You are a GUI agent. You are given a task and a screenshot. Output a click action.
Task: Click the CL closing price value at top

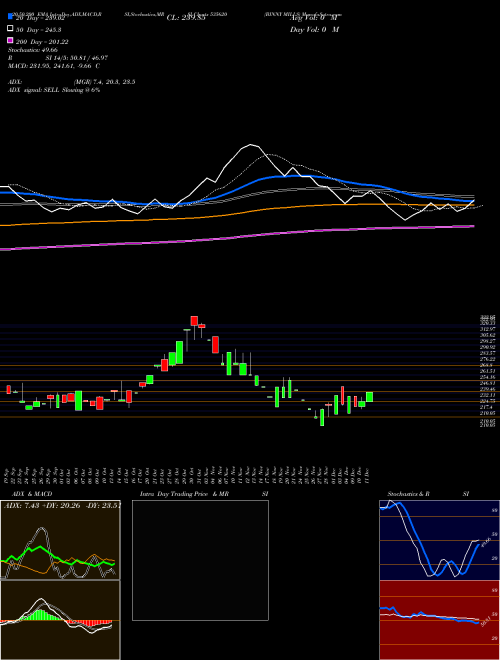click(x=186, y=18)
